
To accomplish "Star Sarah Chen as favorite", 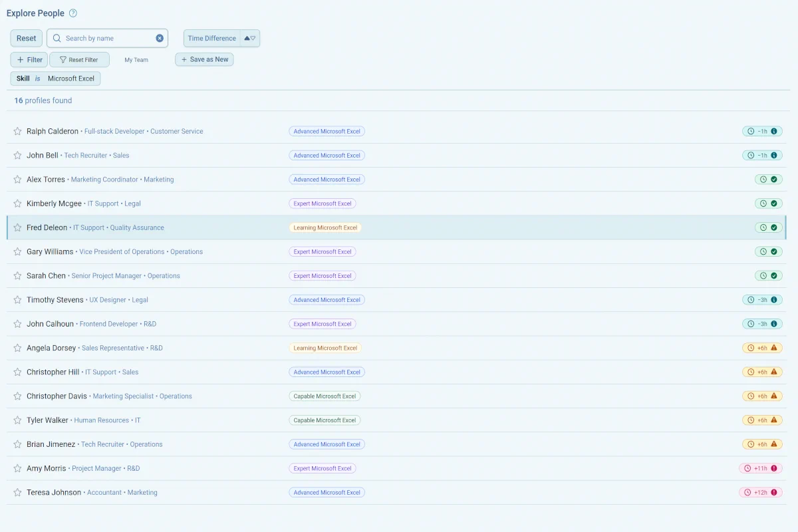I will coord(18,276).
